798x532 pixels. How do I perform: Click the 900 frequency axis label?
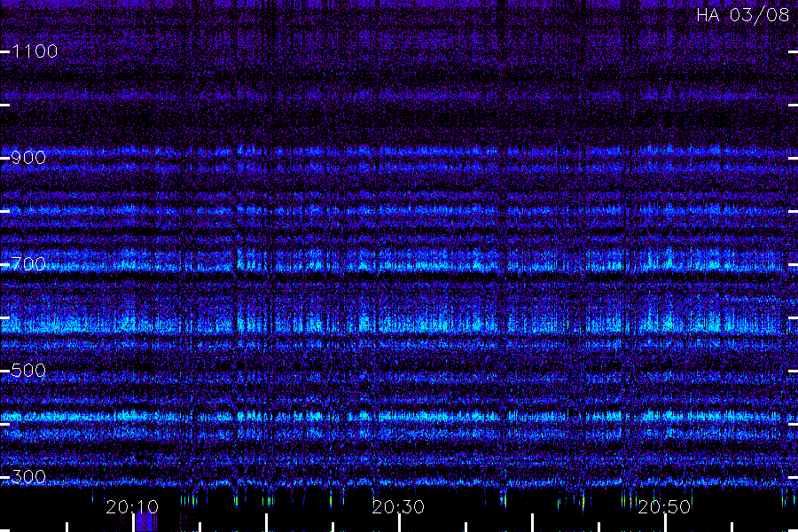click(x=28, y=158)
